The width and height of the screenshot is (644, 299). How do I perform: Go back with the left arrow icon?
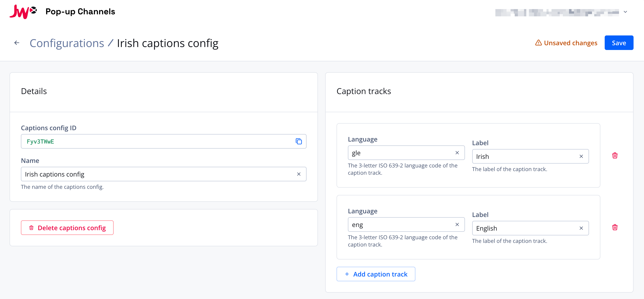point(17,43)
